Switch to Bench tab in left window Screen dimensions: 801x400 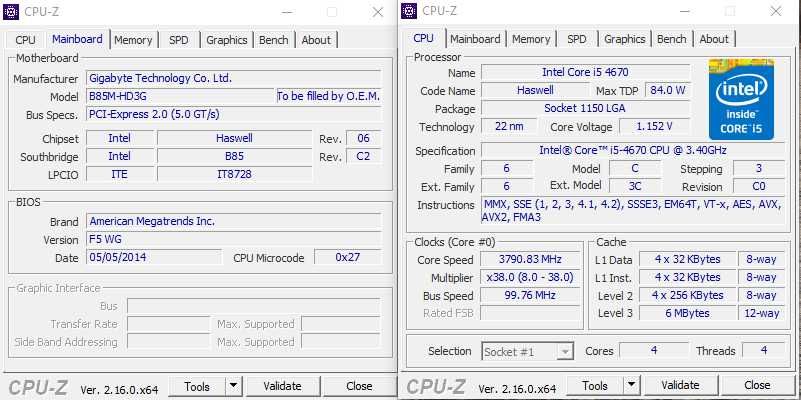pos(274,40)
